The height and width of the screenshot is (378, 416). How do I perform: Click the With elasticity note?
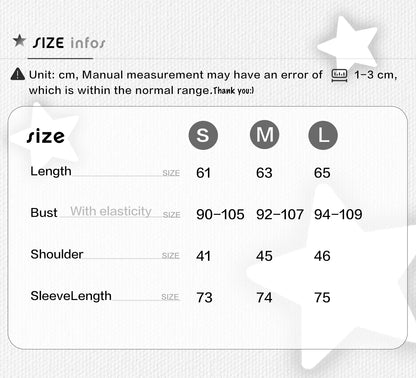point(111,211)
